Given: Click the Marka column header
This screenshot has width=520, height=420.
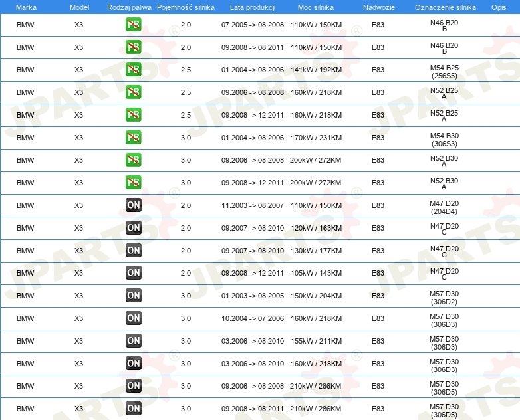Looking at the screenshot, I should [26, 7].
